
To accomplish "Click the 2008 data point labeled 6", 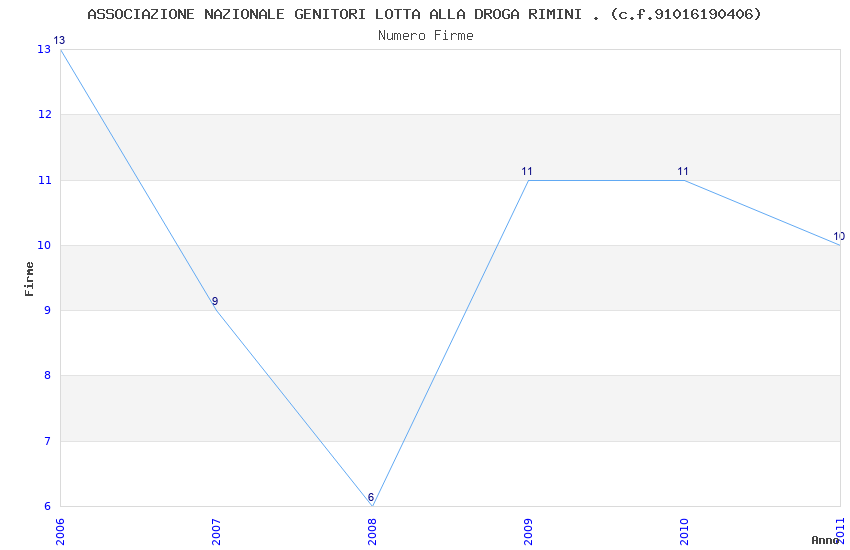I will pos(372,505).
